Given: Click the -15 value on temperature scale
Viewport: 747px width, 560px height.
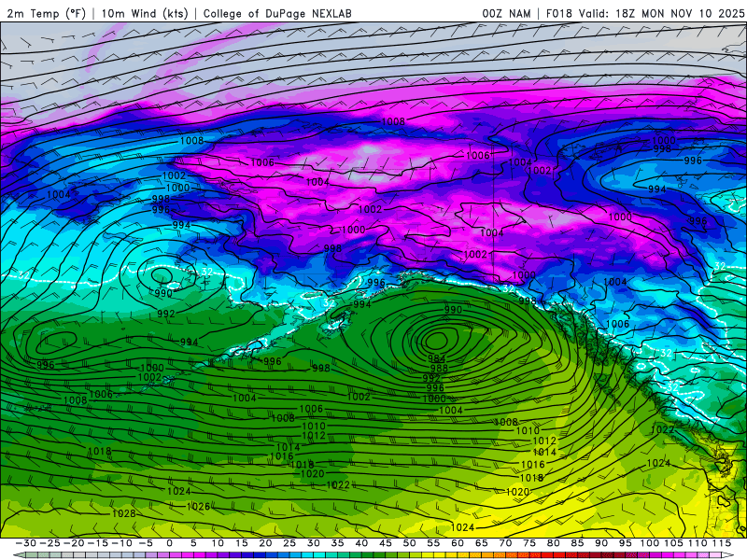Looking at the screenshot, I should click(98, 543).
